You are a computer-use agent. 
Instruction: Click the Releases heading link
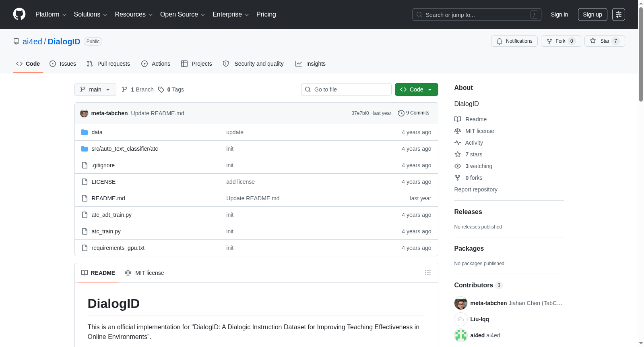click(468, 212)
